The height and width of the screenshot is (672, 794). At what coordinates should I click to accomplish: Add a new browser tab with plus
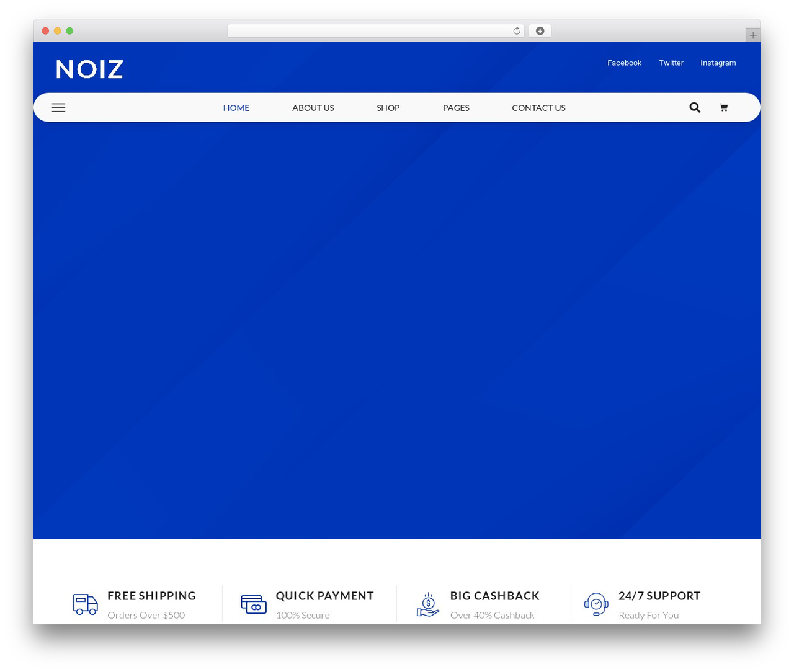point(752,35)
